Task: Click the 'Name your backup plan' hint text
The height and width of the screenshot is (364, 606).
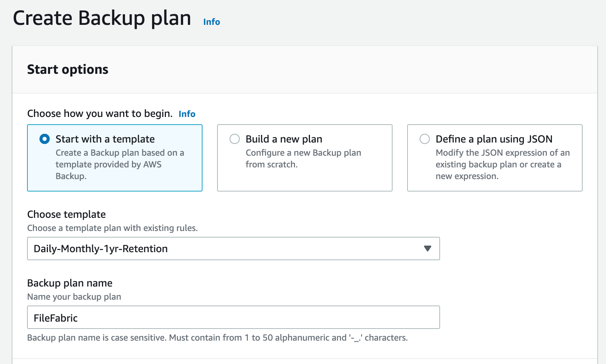Action: (74, 297)
